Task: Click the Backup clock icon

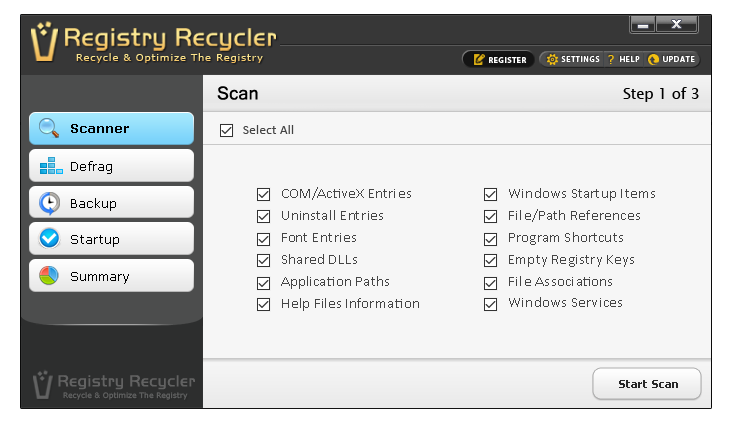Action: [x=49, y=203]
